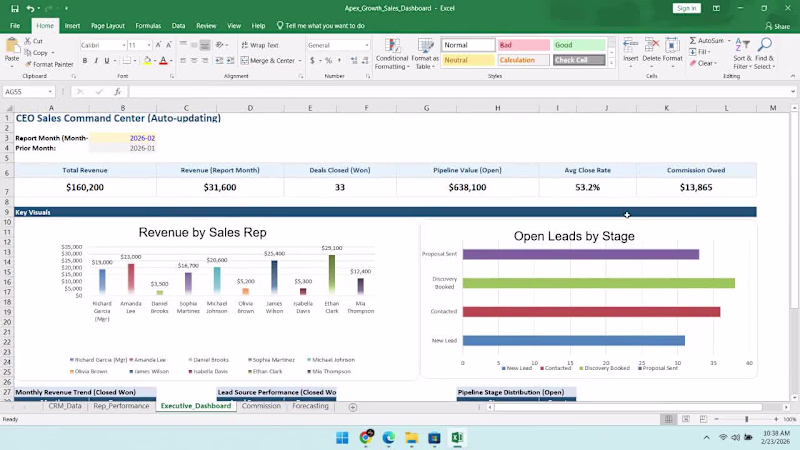Open Format as Table
This screenshot has height=450, width=800.
pyautogui.click(x=425, y=54)
